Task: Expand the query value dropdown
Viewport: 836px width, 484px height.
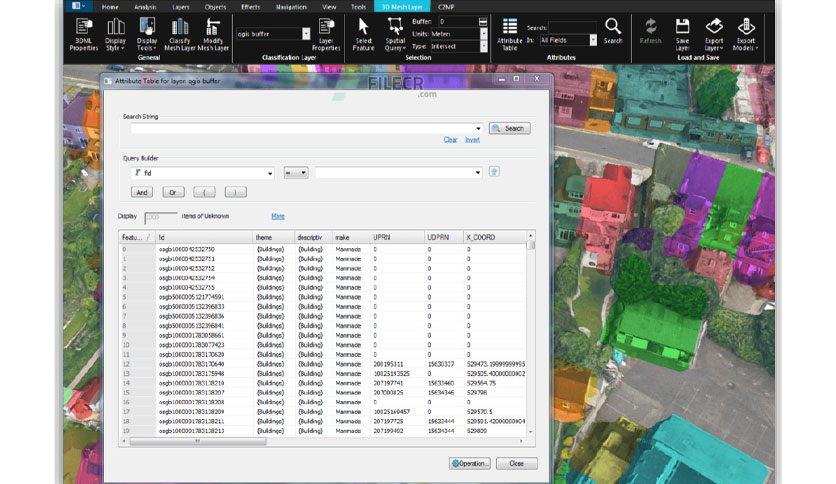Action: [x=477, y=173]
